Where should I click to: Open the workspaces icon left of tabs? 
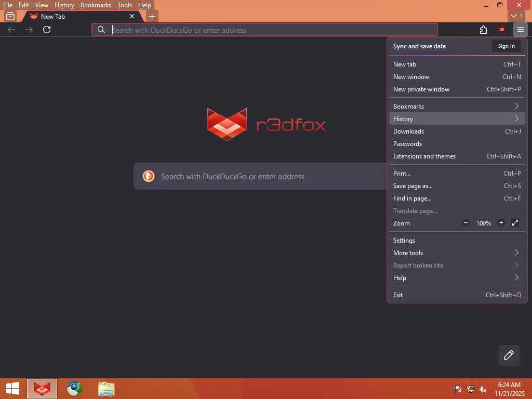click(10, 16)
